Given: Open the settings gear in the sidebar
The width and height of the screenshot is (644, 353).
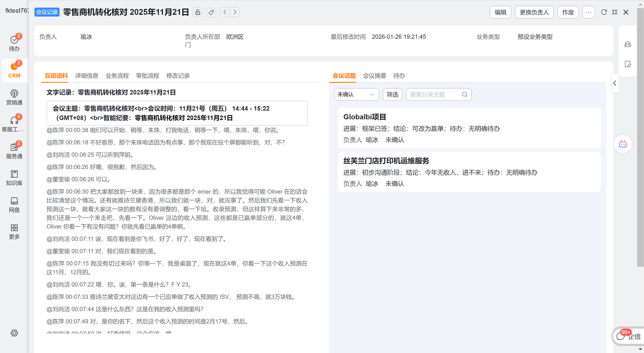Looking at the screenshot, I should 14,333.
